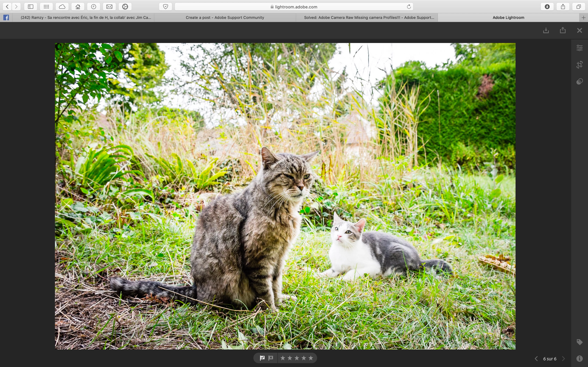Open the Edit adjustments panel icon
Image resolution: width=588 pixels, height=367 pixels.
point(579,48)
